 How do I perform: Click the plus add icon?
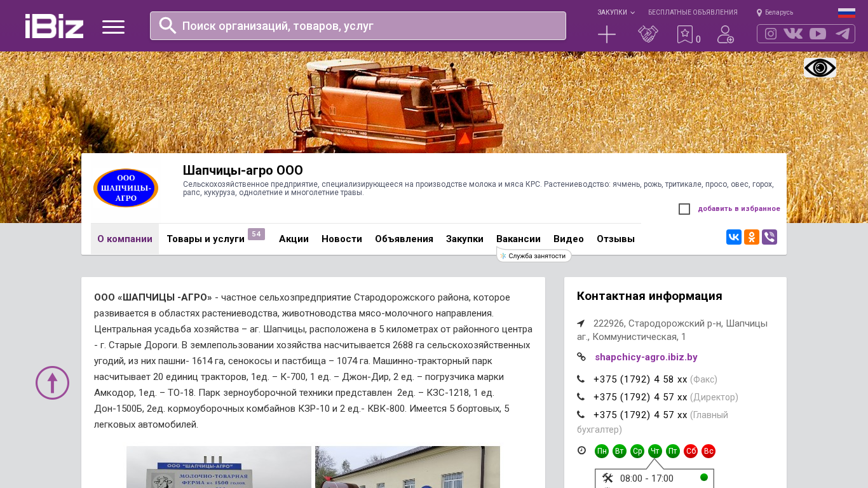(607, 34)
